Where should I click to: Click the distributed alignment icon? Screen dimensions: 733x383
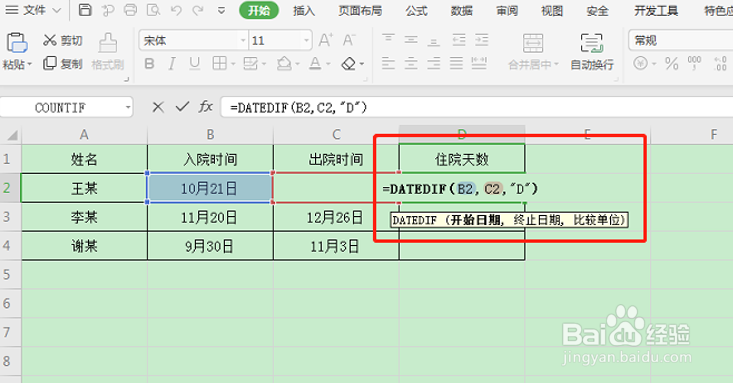479,63
